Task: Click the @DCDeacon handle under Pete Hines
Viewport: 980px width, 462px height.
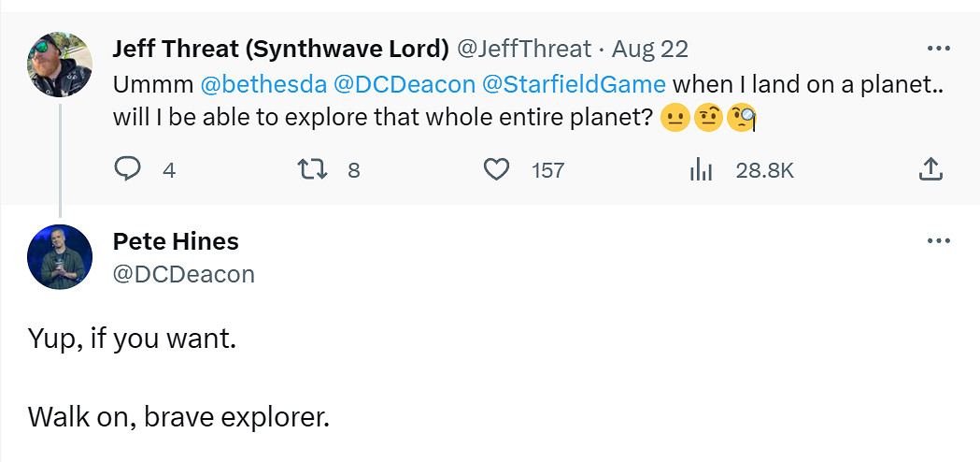Action: [x=183, y=273]
